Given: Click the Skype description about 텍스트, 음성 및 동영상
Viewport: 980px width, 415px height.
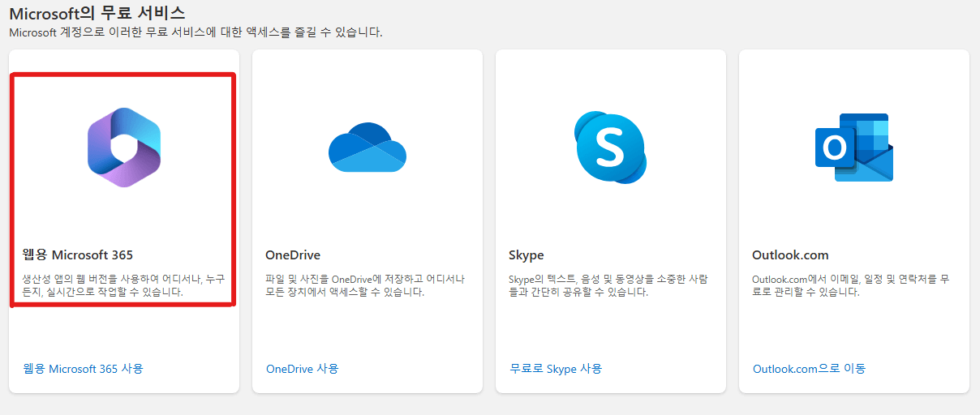Looking at the screenshot, I should pos(608,285).
